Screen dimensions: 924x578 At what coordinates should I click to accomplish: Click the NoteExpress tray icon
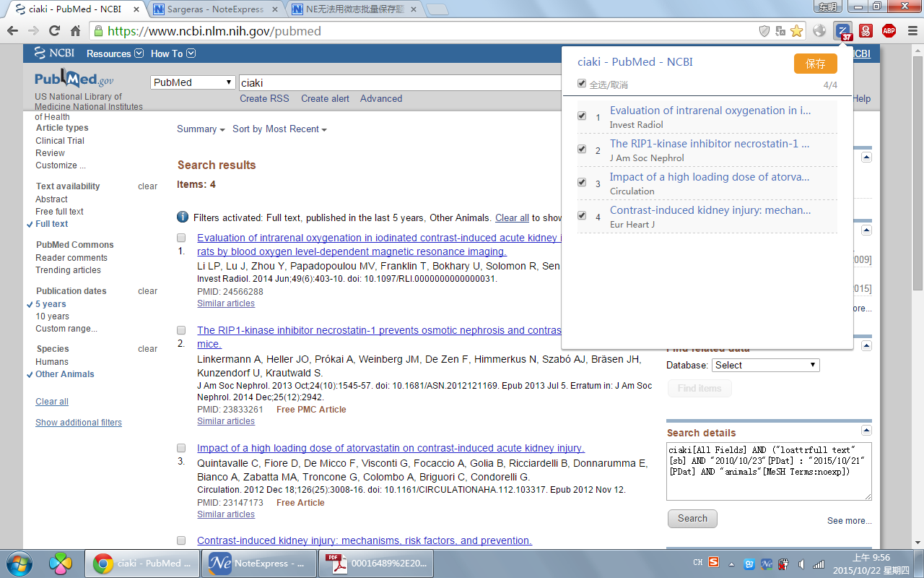(767, 564)
